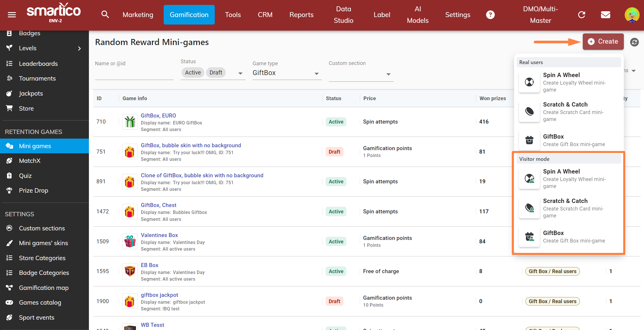Open the Game type GiftBox dropdown
This screenshot has height=330, width=644.
pyautogui.click(x=287, y=73)
